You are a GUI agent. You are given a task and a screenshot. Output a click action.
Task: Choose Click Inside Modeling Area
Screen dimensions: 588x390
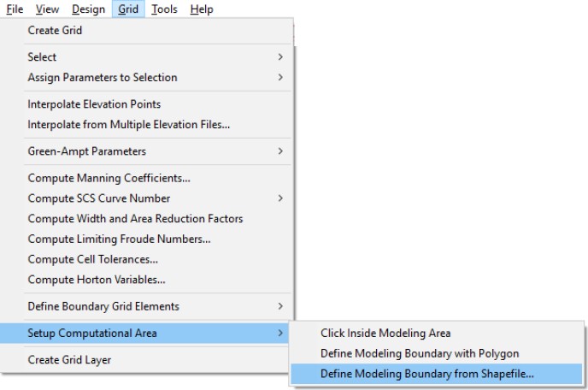385,333
